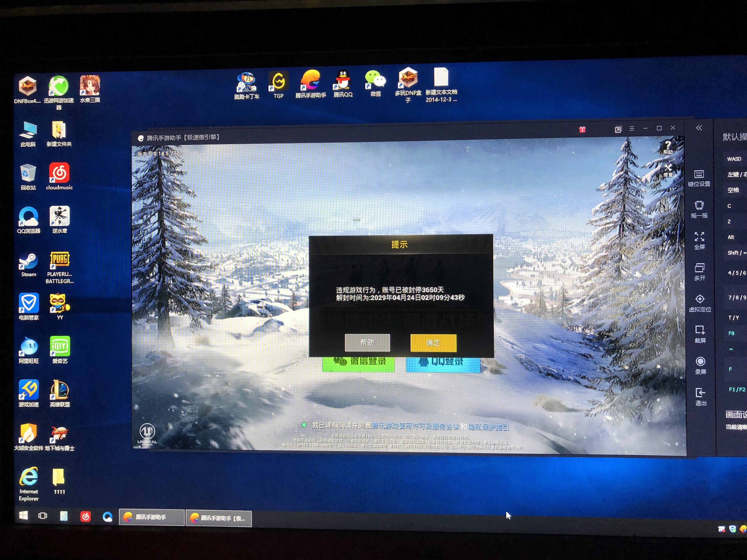Open the TGP desktop icon
The image size is (747, 560).
click(x=278, y=85)
